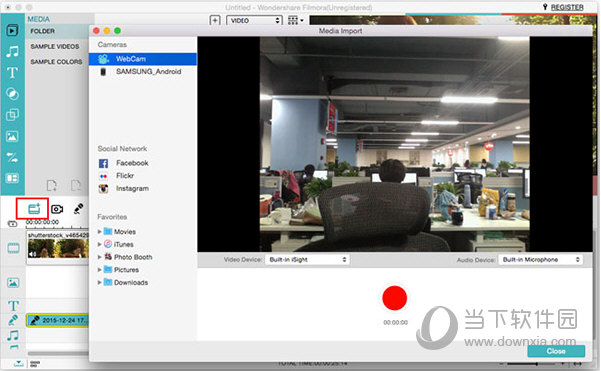601x371 pixels.
Task: Open the Split Screen sidebar icon
Action: pyautogui.click(x=12, y=178)
